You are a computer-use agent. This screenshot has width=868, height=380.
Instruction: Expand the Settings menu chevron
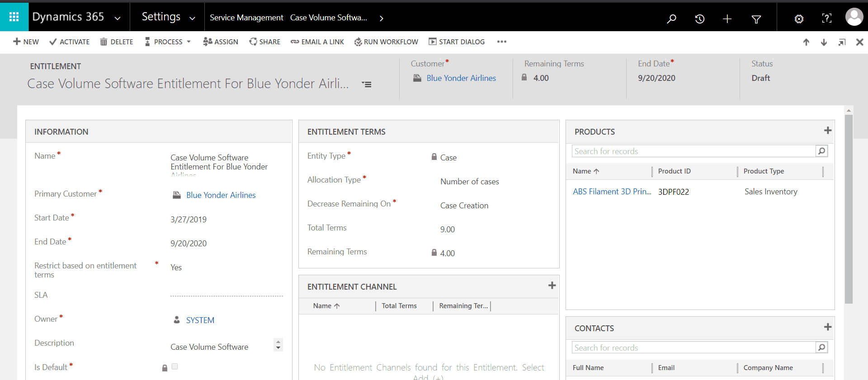192,19
